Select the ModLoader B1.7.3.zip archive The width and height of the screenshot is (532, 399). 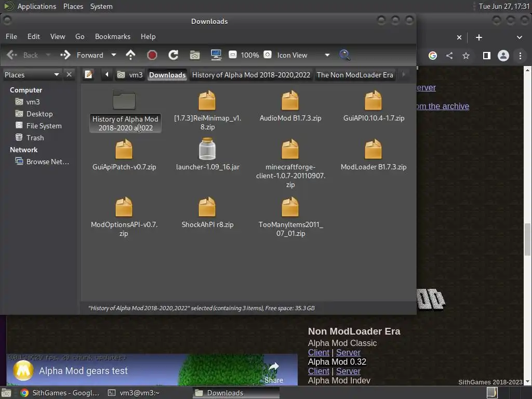[373, 150]
